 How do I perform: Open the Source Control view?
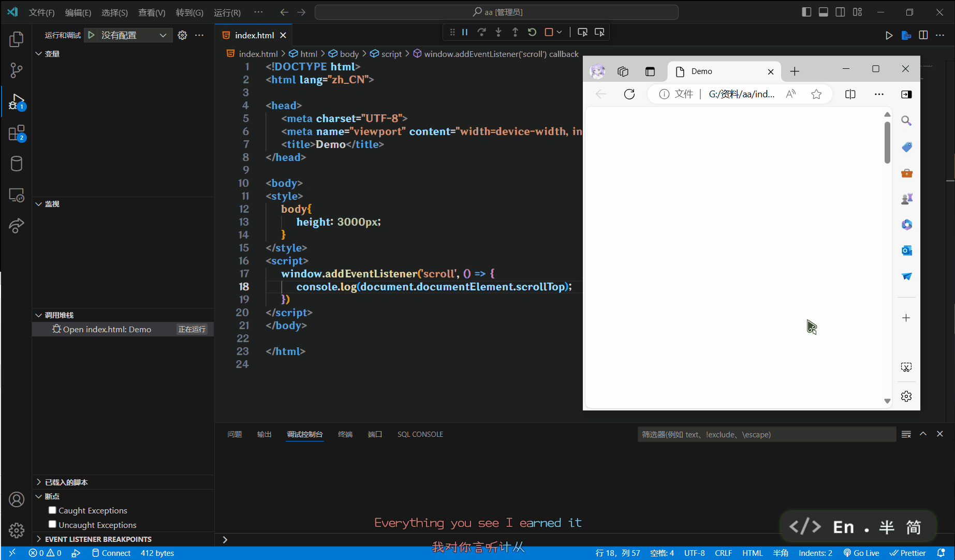[x=17, y=70]
